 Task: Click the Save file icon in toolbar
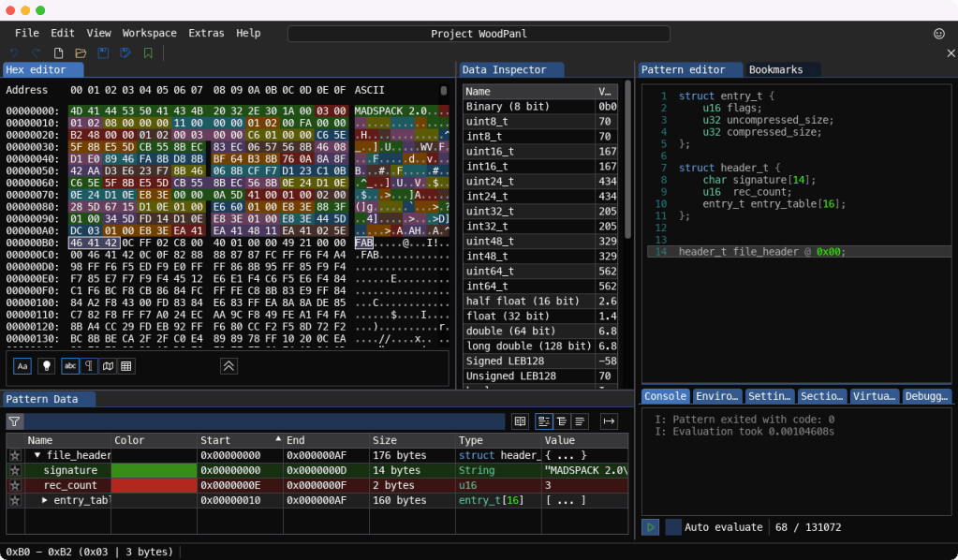tap(103, 53)
